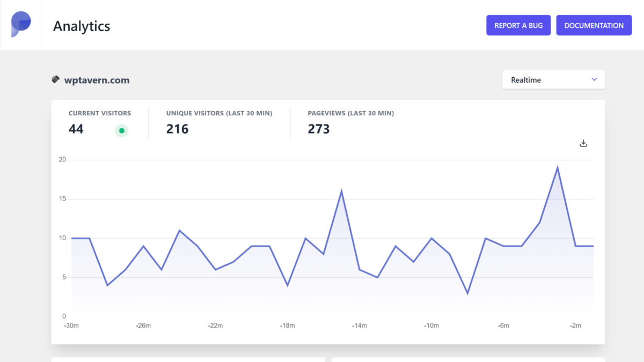The height and width of the screenshot is (362, 644).
Task: Click the -14m x-axis label
Action: (x=359, y=326)
